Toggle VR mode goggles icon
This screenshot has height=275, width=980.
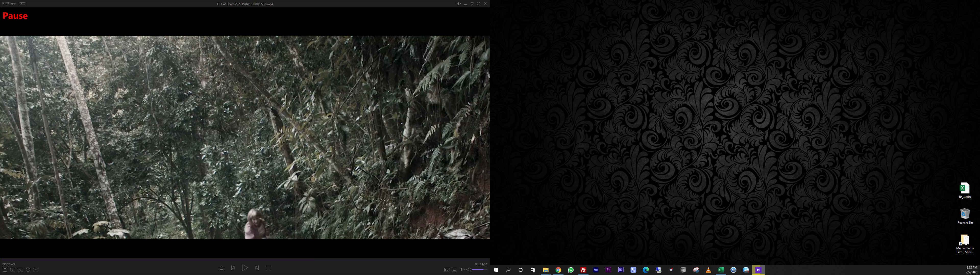point(20,270)
